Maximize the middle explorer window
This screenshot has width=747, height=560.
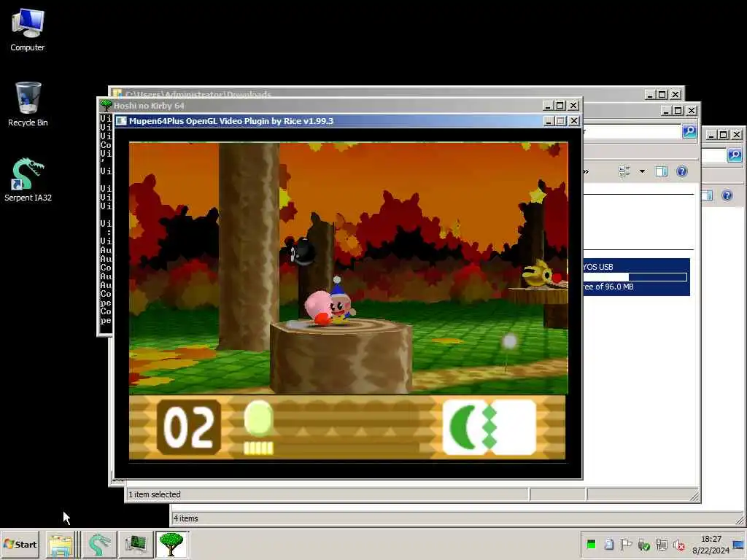click(x=678, y=111)
